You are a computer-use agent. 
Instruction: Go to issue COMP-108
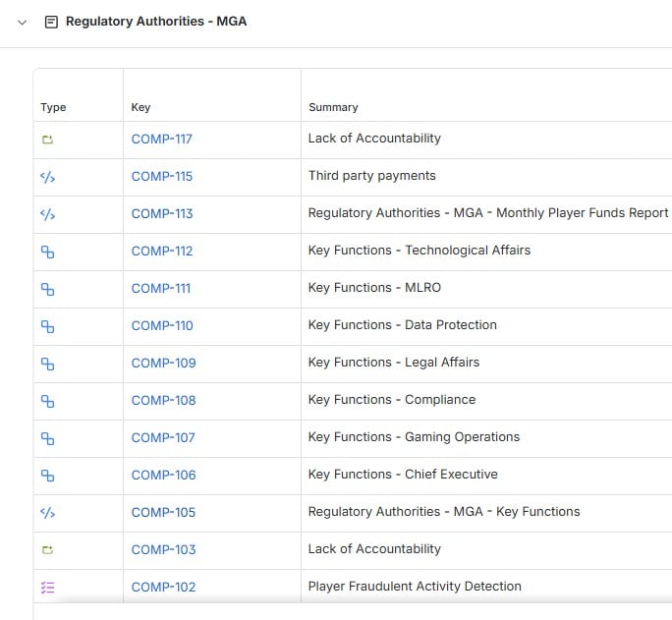(x=163, y=401)
